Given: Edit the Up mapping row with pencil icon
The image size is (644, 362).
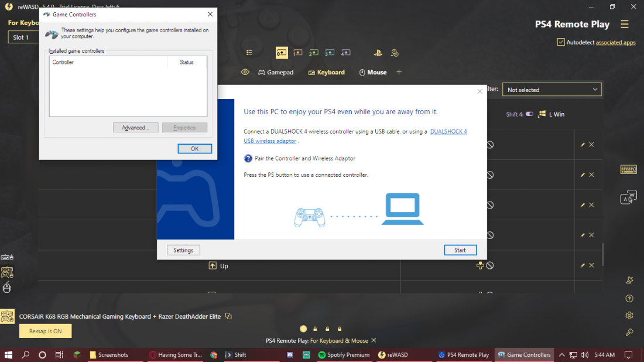Looking at the screenshot, I should coord(583,265).
